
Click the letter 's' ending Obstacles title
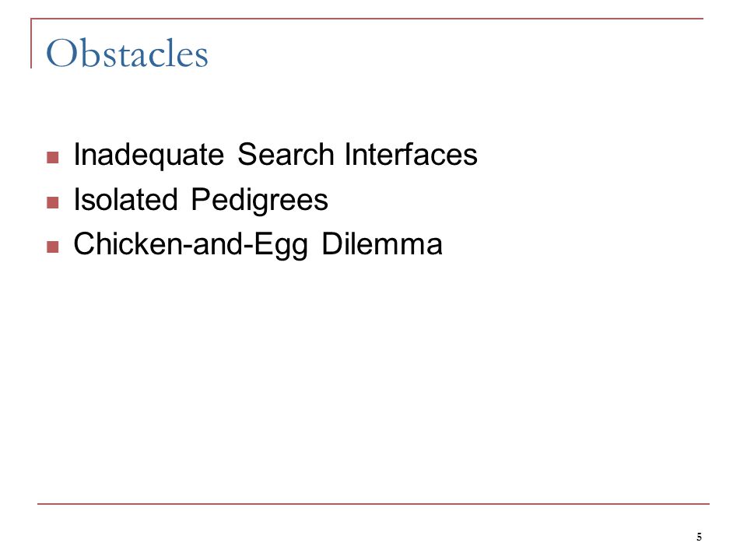click(202, 57)
